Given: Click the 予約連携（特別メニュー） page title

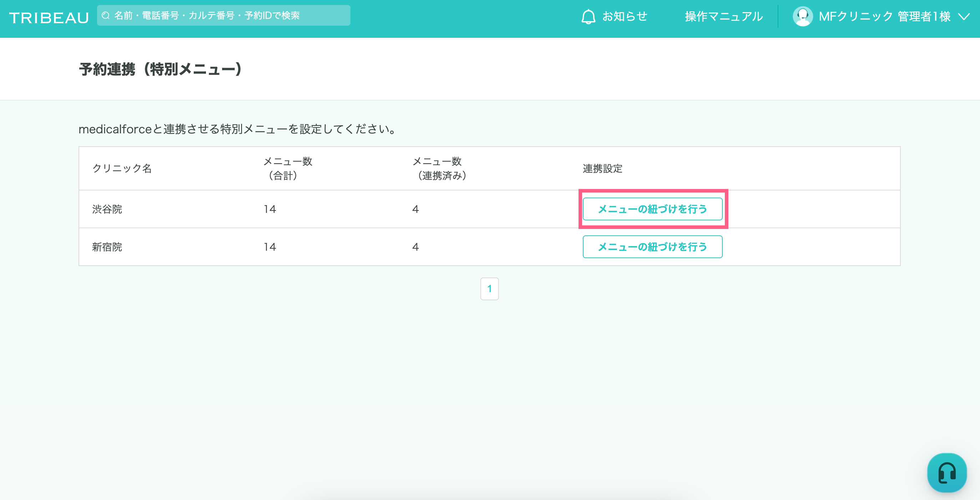Looking at the screenshot, I should click(160, 69).
